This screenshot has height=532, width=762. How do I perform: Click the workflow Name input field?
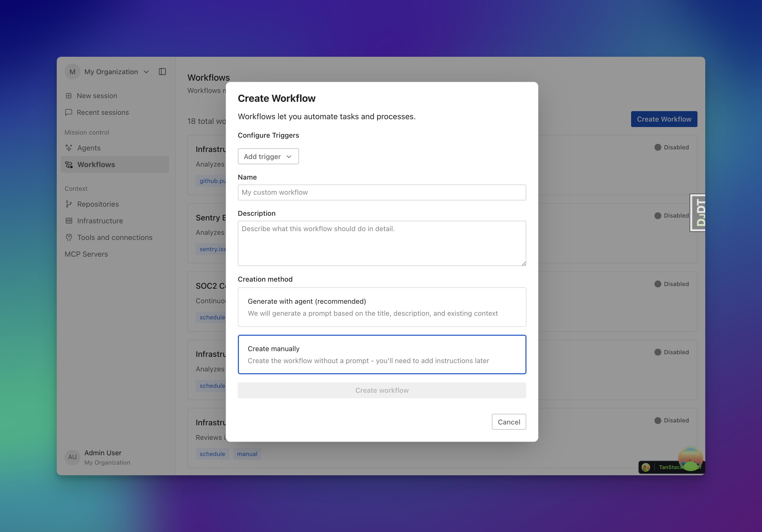pos(382,193)
